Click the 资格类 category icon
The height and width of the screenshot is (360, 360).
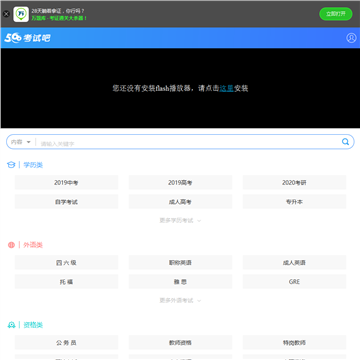[x=11, y=325]
